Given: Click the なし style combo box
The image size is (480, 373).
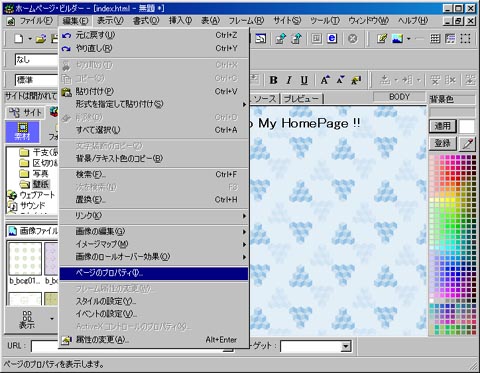Looking at the screenshot, I should pyautogui.click(x=37, y=60).
